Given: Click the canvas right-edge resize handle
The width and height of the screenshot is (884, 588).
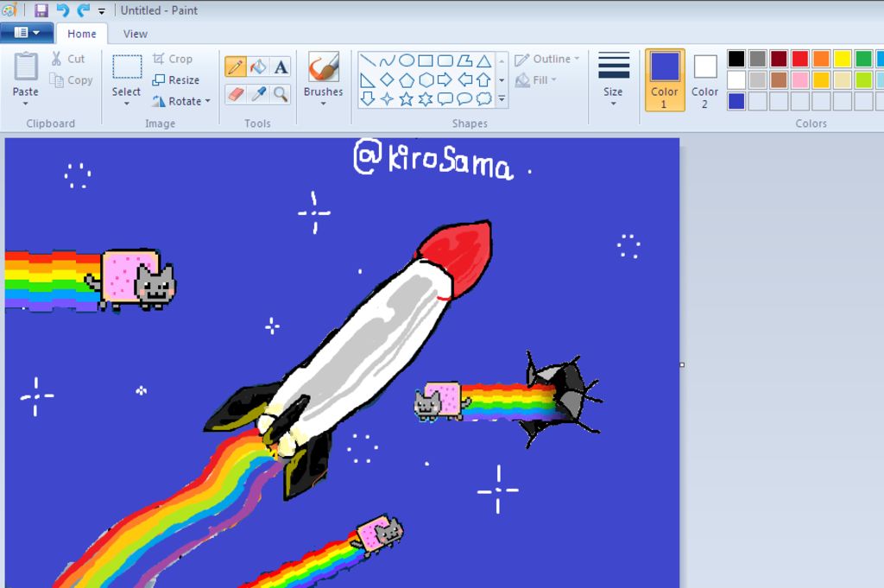Looking at the screenshot, I should (x=682, y=364).
